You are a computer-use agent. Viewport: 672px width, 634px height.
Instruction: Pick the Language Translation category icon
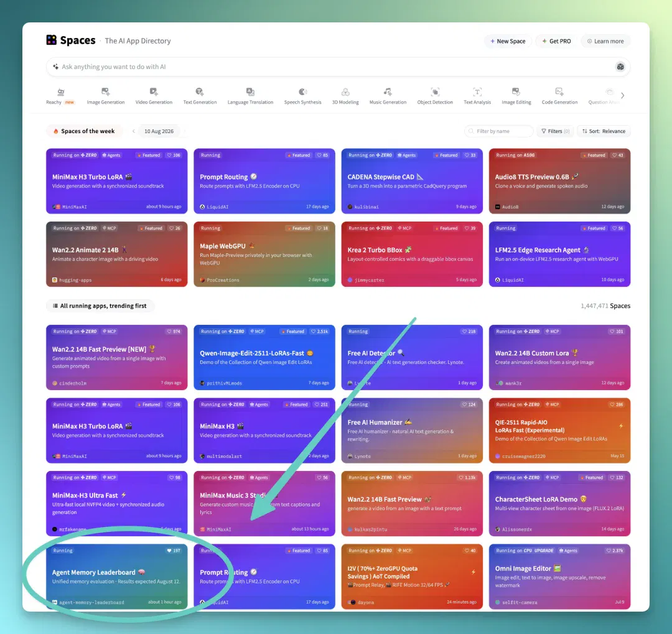(x=250, y=91)
